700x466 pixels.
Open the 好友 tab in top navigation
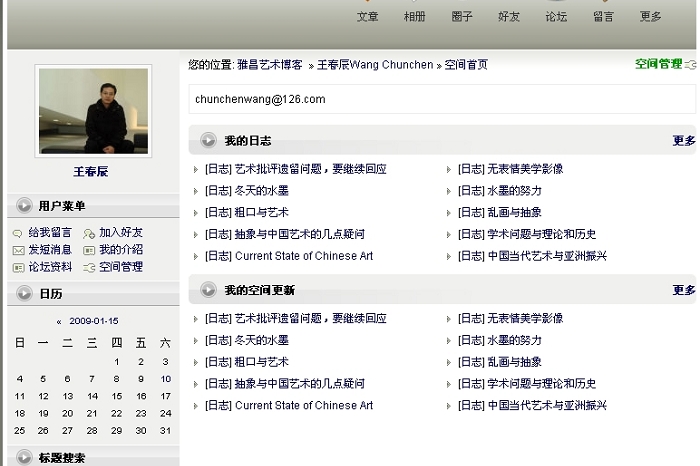click(x=509, y=17)
